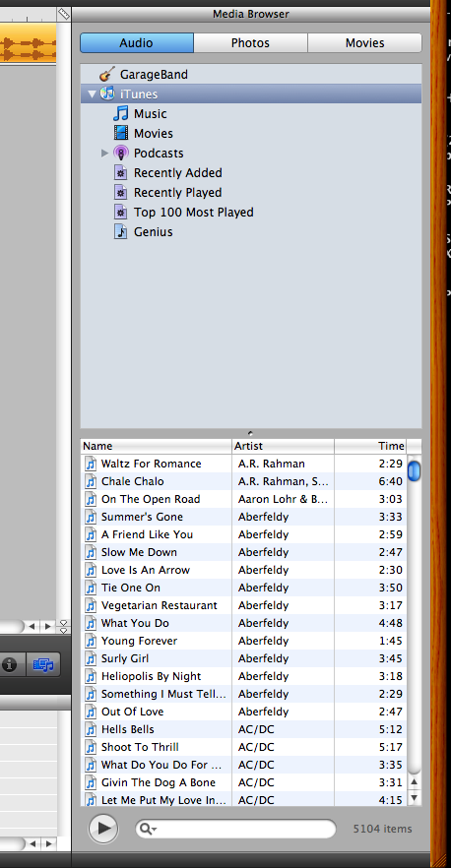
Task: Select the song Vegetarian Restaurant
Action: [244, 605]
